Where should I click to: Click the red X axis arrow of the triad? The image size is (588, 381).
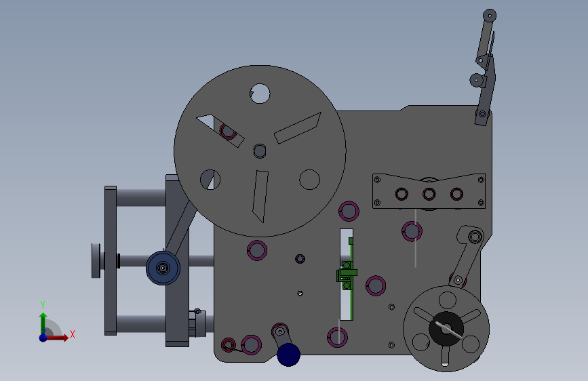[57, 338]
